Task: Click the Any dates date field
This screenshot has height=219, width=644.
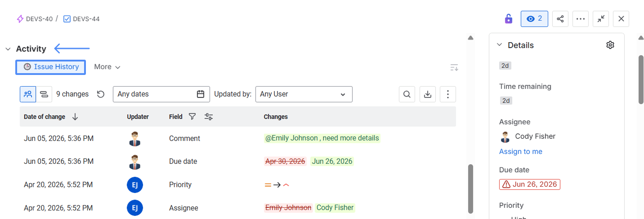Action: click(161, 94)
